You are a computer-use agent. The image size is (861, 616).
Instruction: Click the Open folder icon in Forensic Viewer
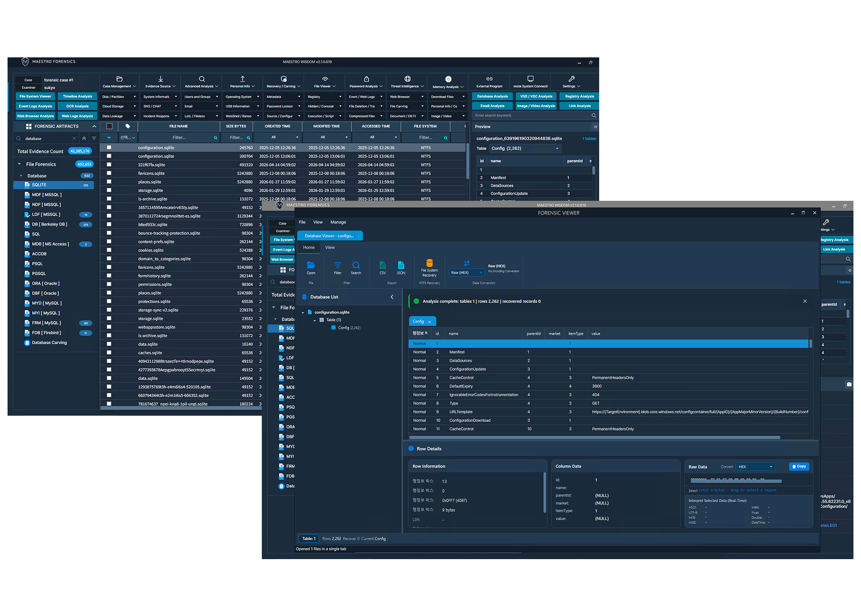[x=311, y=265]
